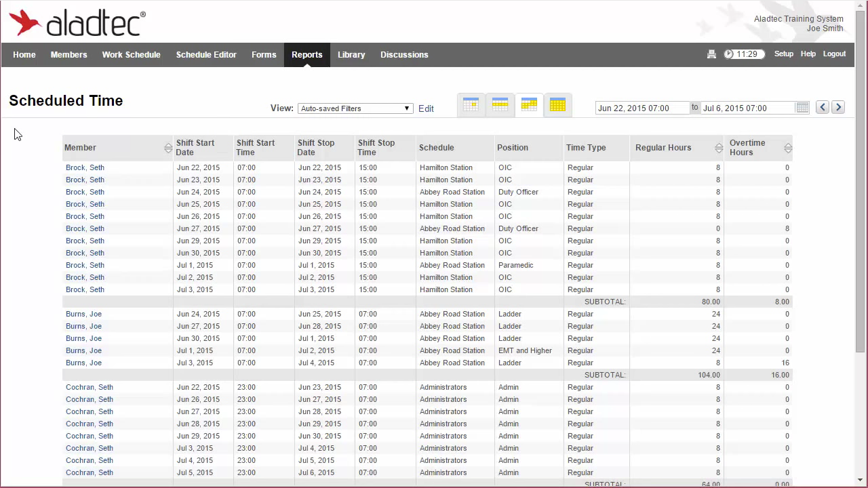Sort by Regular Hours column arrows
This screenshot has height=488, width=868.
tap(719, 148)
